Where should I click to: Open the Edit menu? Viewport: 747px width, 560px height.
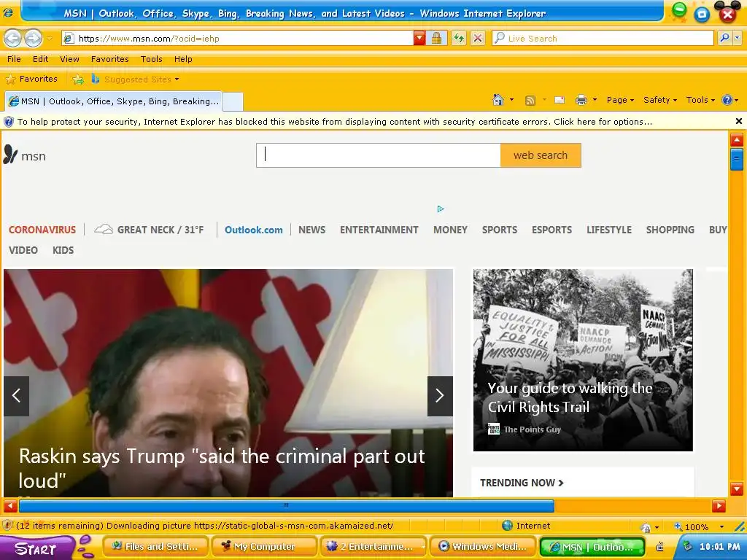(x=41, y=59)
